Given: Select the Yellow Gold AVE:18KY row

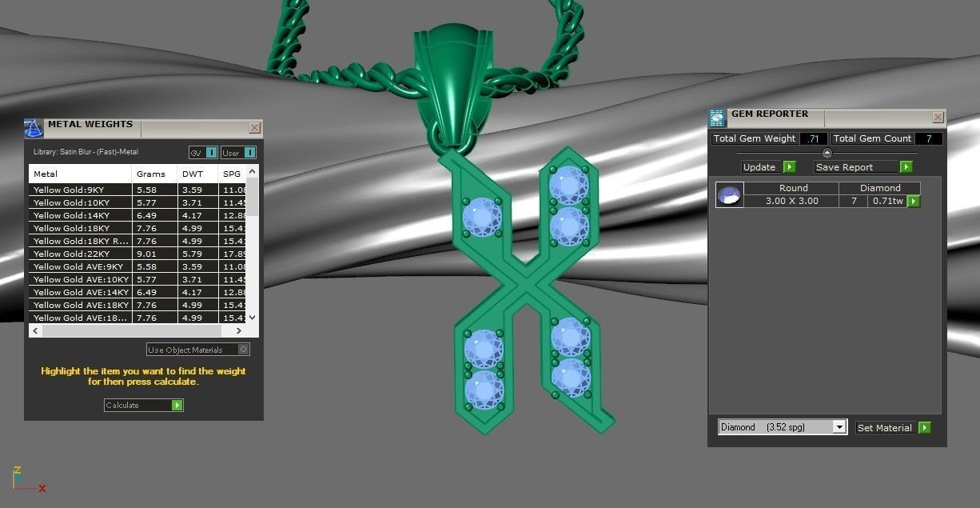Looking at the screenshot, I should point(137,305).
